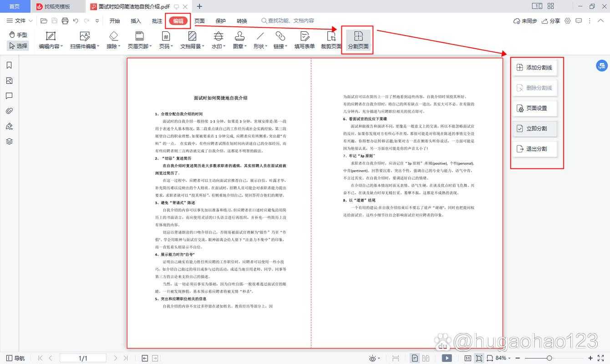Switch to the 手型 hand tool

tap(18, 35)
